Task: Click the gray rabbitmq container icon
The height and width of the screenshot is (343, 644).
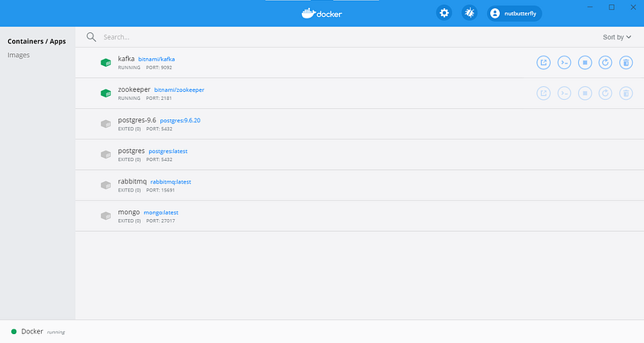Action: pos(106,185)
